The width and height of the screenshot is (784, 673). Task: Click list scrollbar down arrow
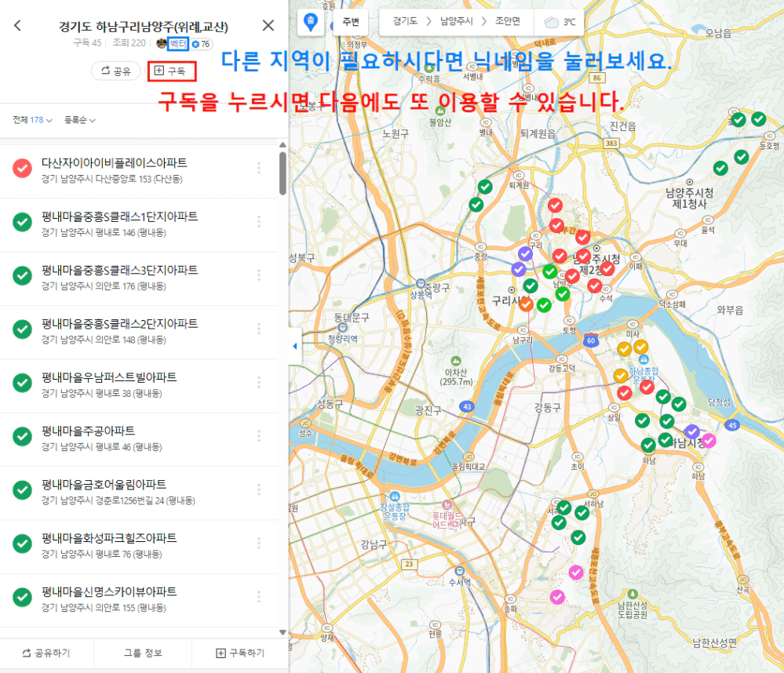pos(283,632)
